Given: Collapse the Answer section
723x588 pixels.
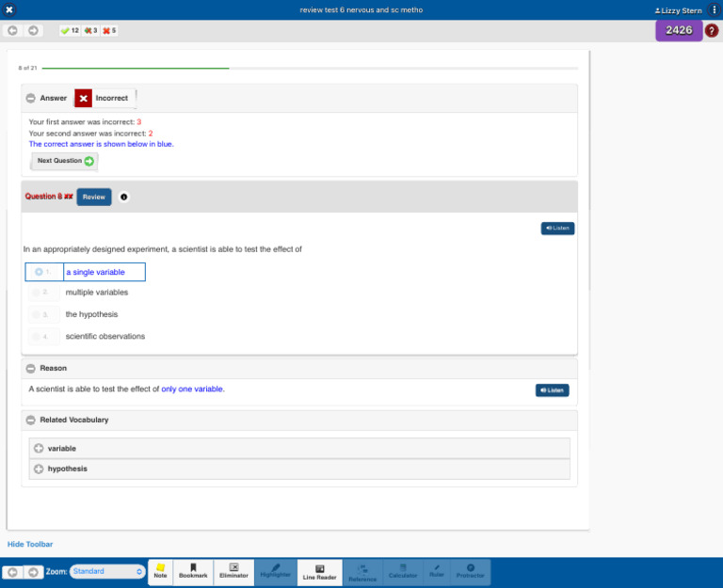Looking at the screenshot, I should tap(30, 98).
